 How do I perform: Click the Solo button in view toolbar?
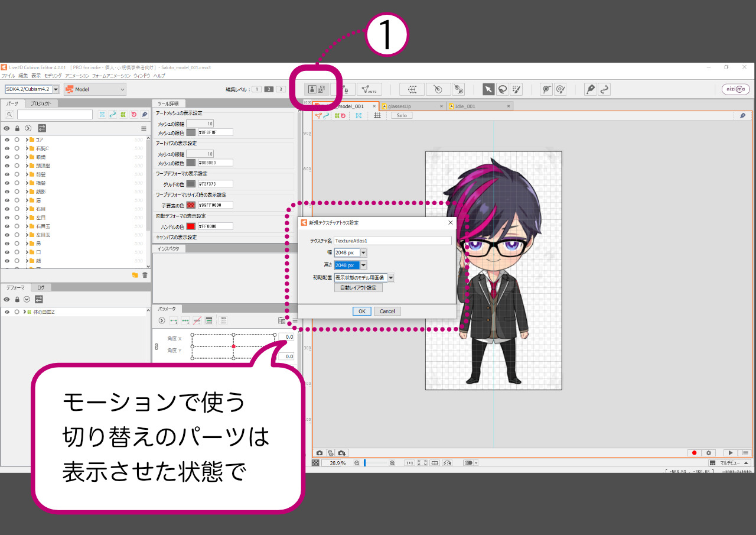(x=402, y=115)
